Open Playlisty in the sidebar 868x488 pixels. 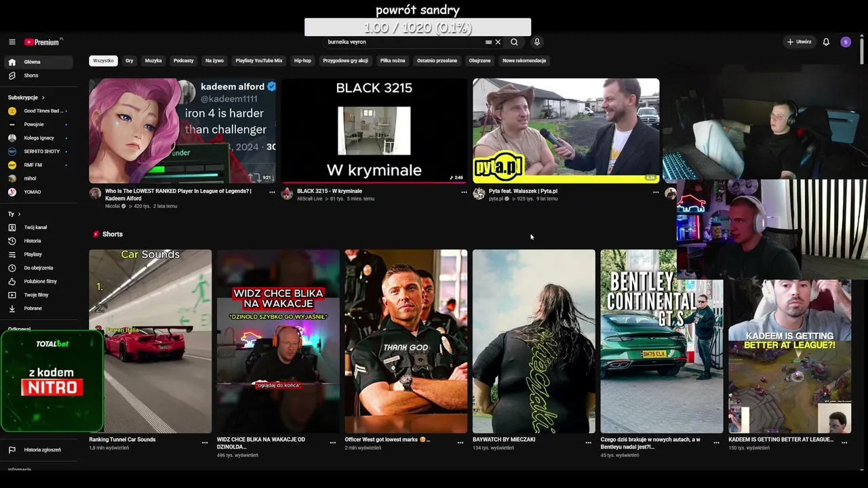[39, 254]
